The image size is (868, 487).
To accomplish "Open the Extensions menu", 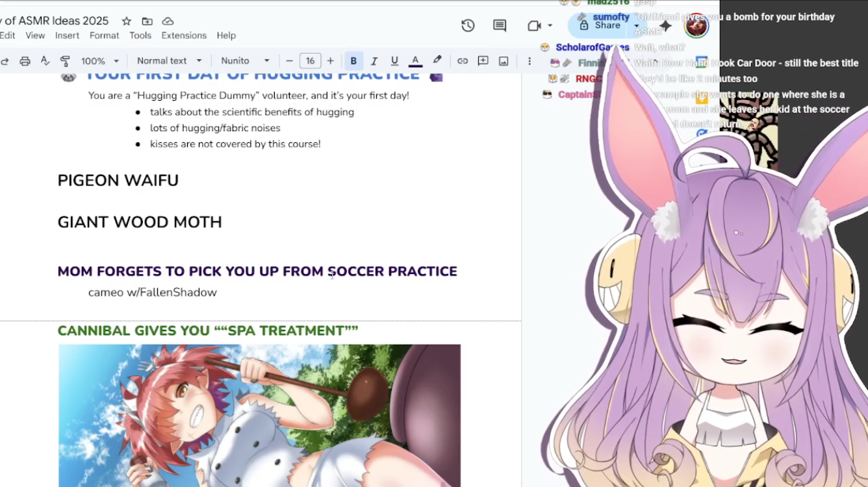I will 184,36.
